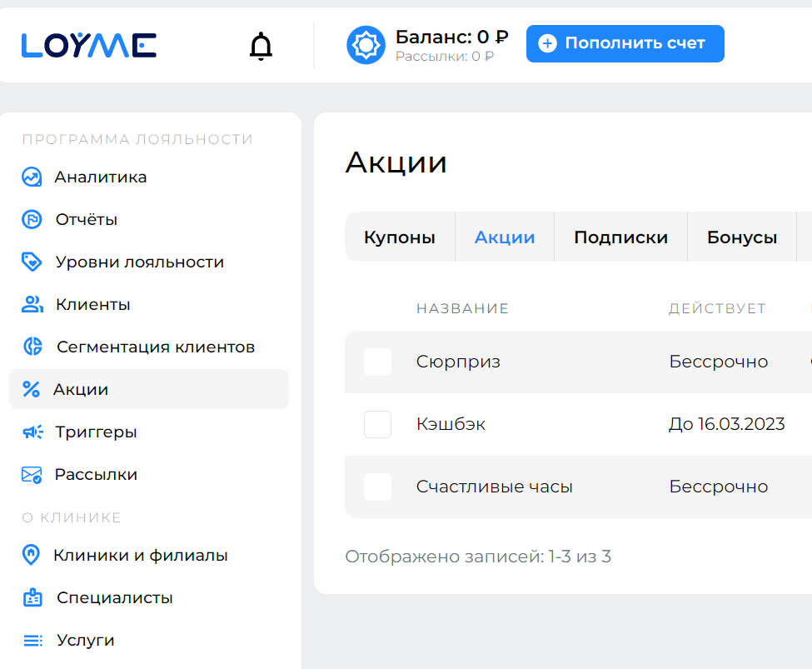
Task: Open the Подписки tab
Action: (621, 237)
